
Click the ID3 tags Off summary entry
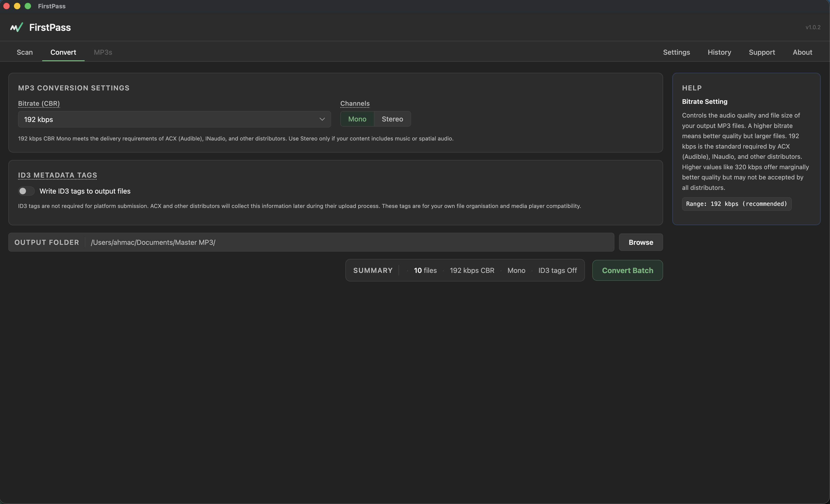coord(558,270)
